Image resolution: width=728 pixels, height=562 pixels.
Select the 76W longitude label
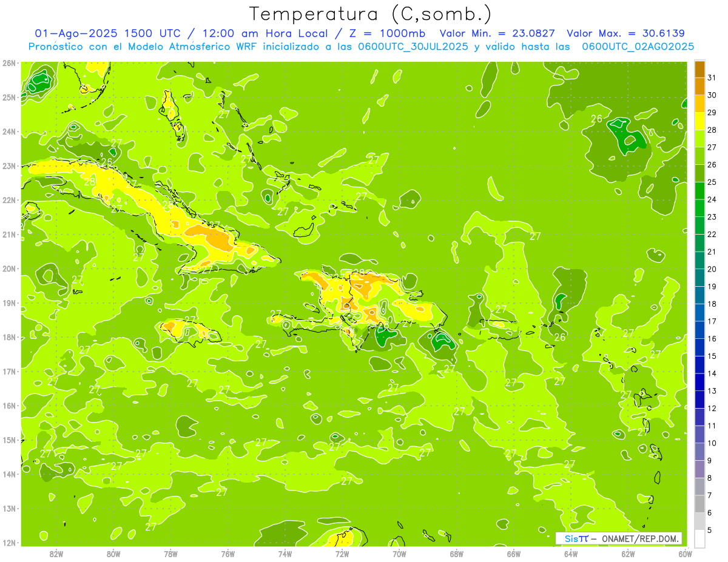pyautogui.click(x=228, y=554)
